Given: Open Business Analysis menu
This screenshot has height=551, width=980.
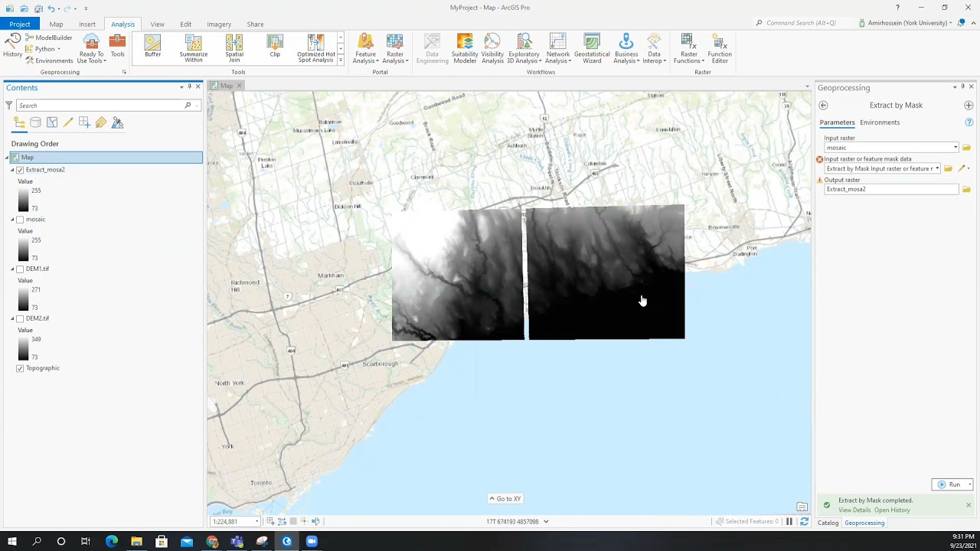Looking at the screenshot, I should point(626,49).
